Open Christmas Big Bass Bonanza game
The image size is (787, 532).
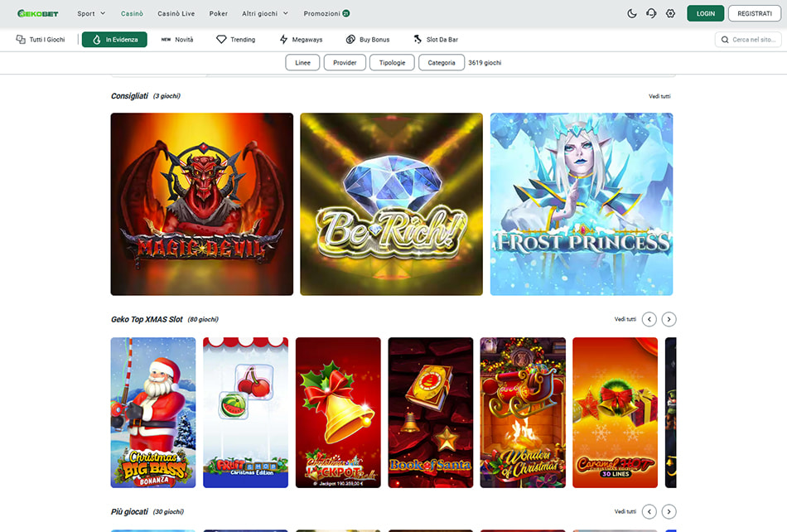tap(153, 413)
